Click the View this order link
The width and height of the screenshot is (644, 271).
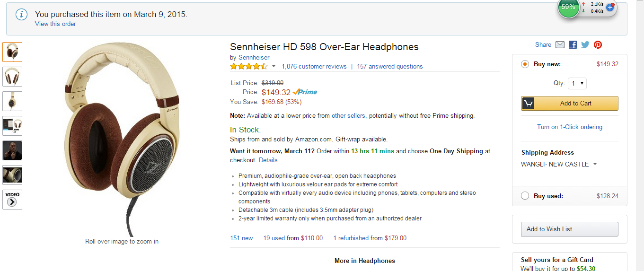tap(55, 24)
